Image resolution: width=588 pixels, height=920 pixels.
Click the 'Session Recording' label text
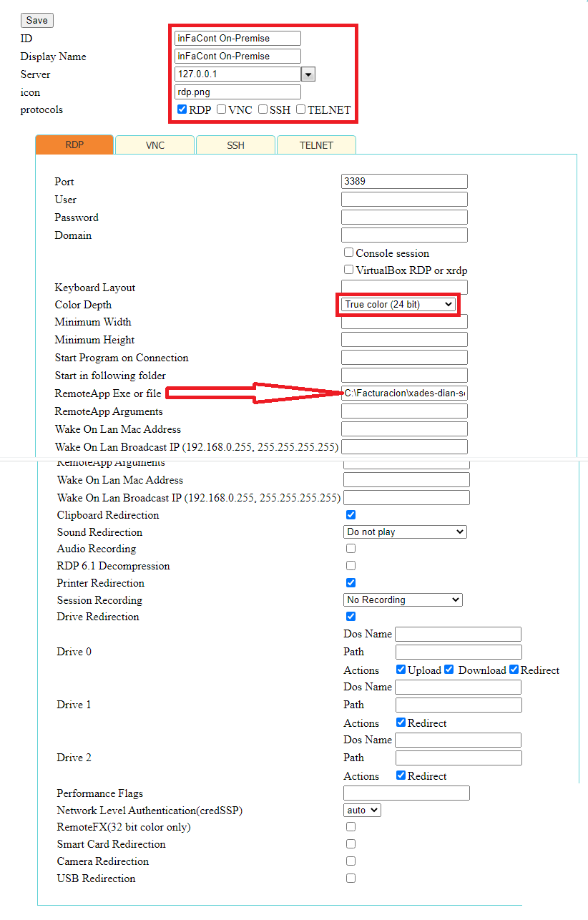[99, 600]
